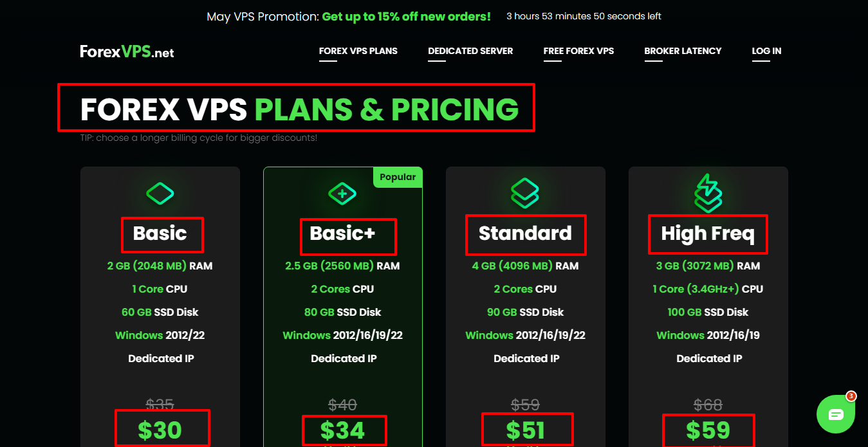Open the Forex VPS Plans menu
Image resolution: width=868 pixels, height=447 pixels.
click(358, 51)
